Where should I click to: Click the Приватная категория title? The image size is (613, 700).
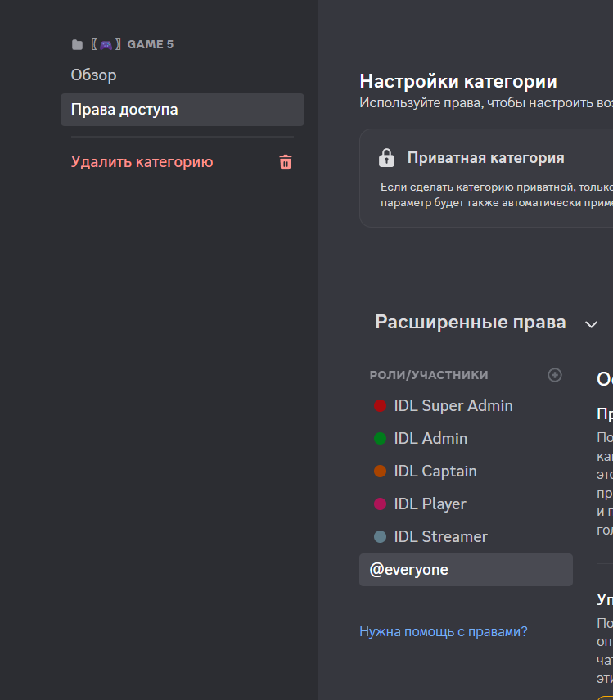pyautogui.click(x=485, y=158)
